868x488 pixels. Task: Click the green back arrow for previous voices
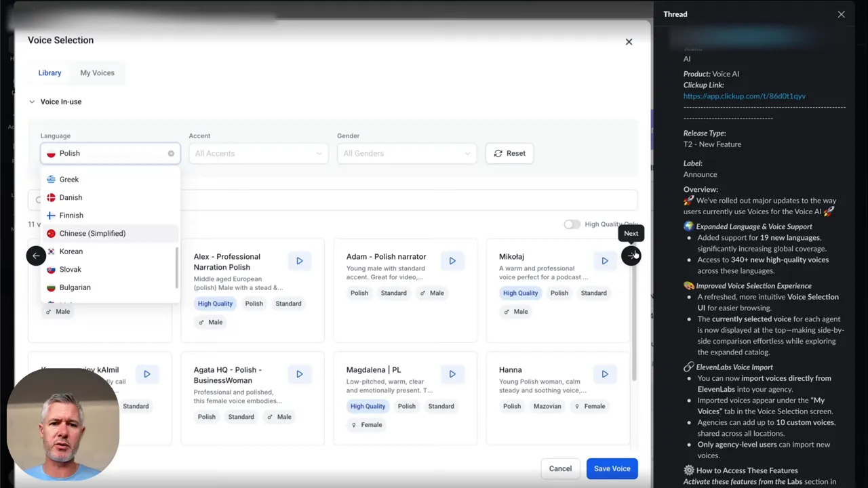36,256
